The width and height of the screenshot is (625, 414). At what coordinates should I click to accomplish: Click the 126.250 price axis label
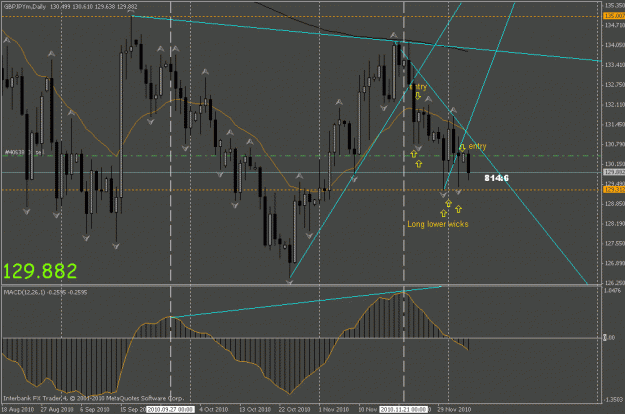click(x=615, y=283)
